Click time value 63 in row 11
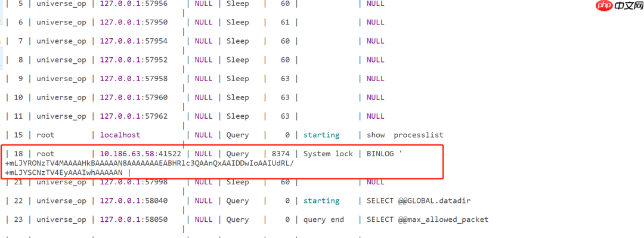The width and height of the screenshot is (644, 238). pos(286,116)
